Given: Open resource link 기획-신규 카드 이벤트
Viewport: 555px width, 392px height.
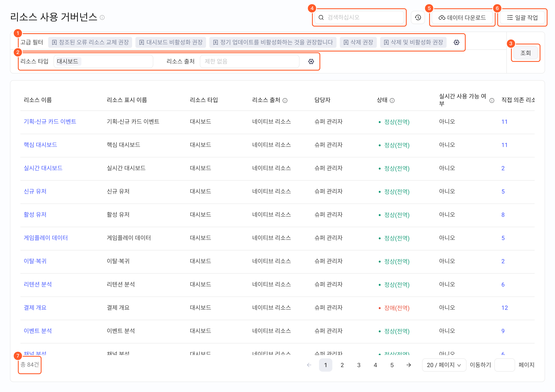Looking at the screenshot, I should pyautogui.click(x=50, y=121).
